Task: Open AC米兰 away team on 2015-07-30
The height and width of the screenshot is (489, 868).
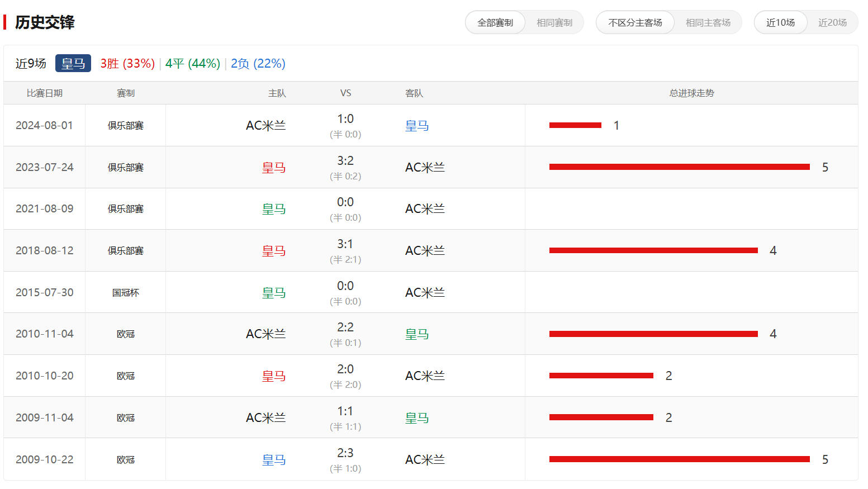Action: (x=425, y=292)
